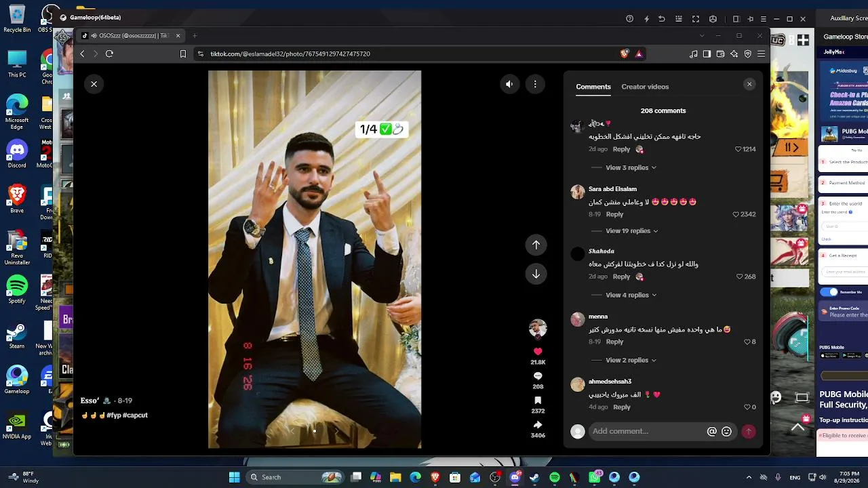868x488 pixels.
Task: Share the post with the arrow icon
Action: (538, 425)
